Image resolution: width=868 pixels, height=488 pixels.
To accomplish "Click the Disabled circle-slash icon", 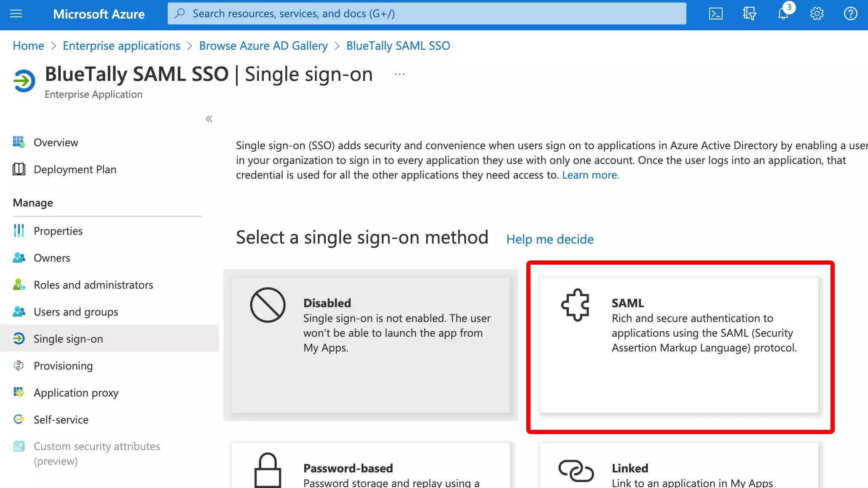I will click(268, 305).
